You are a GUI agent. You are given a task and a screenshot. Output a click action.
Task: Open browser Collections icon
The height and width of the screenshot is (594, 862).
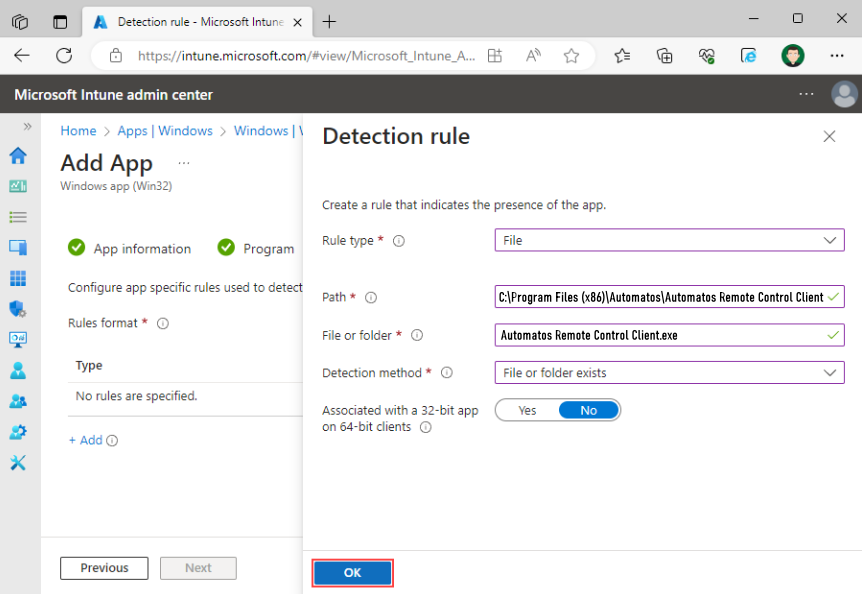pyautogui.click(x=664, y=55)
